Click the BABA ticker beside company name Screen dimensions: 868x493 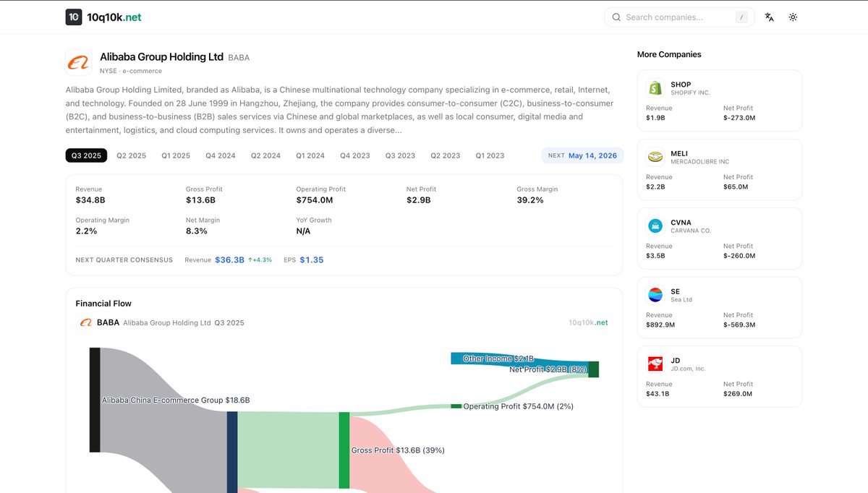pyautogui.click(x=239, y=57)
